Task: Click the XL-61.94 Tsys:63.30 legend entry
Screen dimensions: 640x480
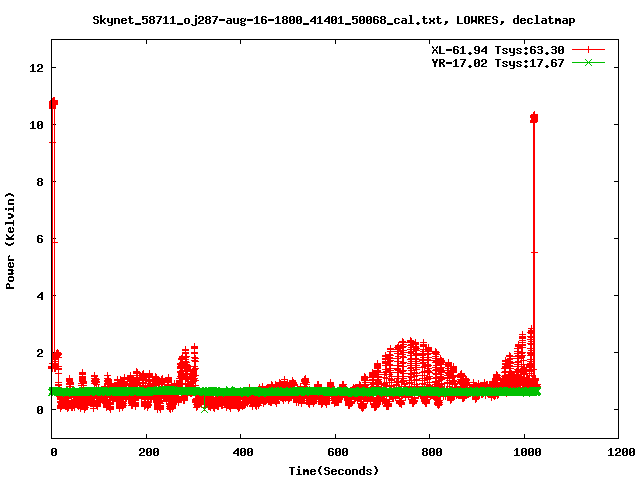Action: click(498, 50)
